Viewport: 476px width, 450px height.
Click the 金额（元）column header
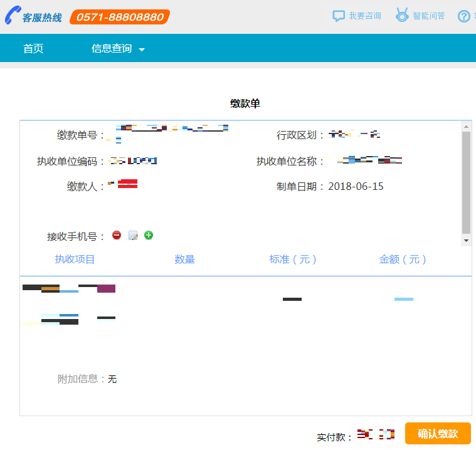click(x=403, y=259)
